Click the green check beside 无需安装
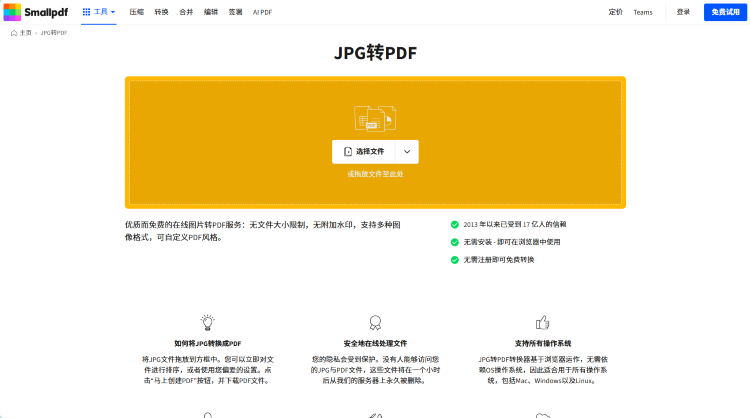 [x=455, y=242]
